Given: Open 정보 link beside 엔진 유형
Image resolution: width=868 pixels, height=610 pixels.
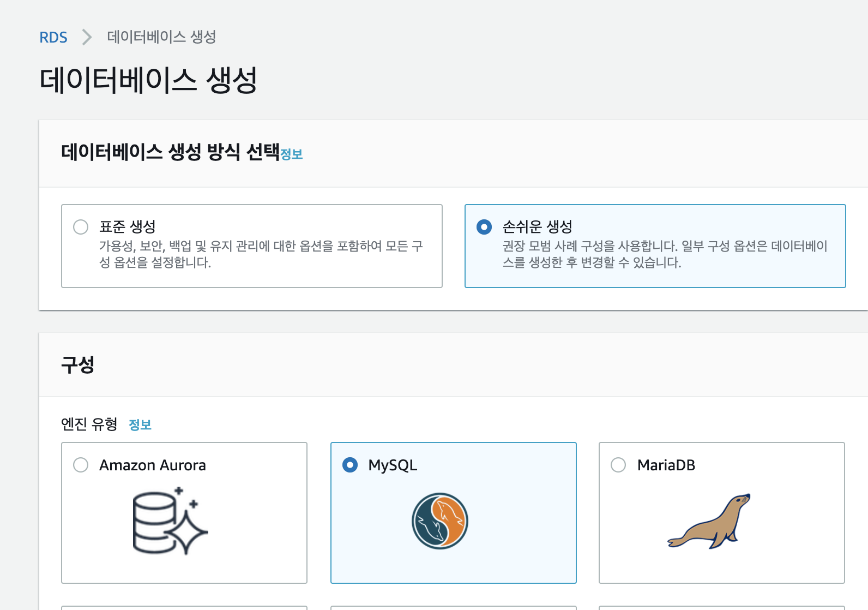Looking at the screenshot, I should [140, 424].
